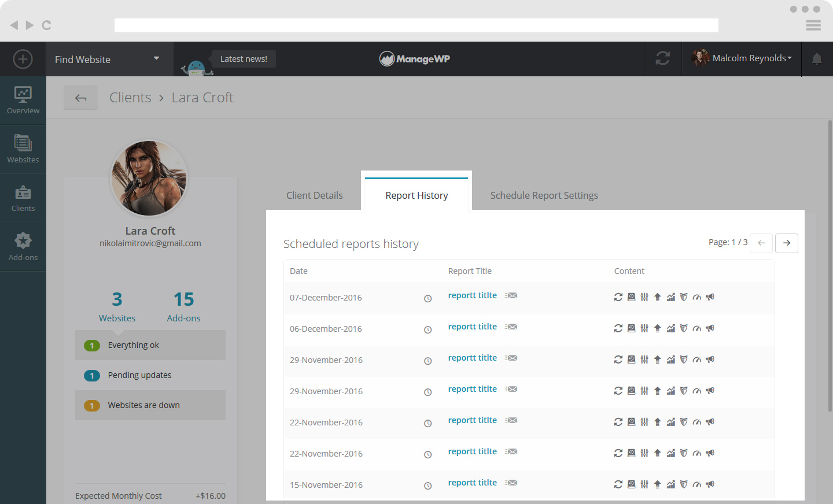This screenshot has height=504, width=833.
Task: Click Malcolm Reynolds avatar in top bar
Action: point(701,58)
